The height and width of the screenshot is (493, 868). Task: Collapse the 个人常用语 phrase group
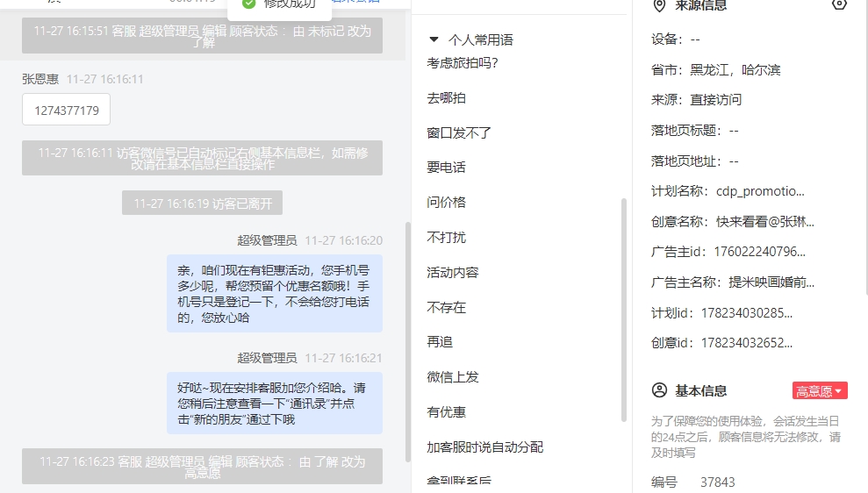434,39
